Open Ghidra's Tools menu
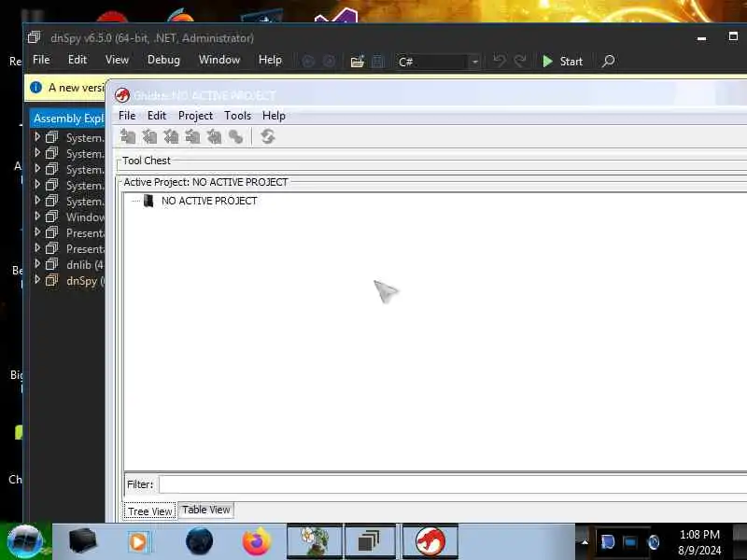The height and width of the screenshot is (560, 747). (x=237, y=116)
